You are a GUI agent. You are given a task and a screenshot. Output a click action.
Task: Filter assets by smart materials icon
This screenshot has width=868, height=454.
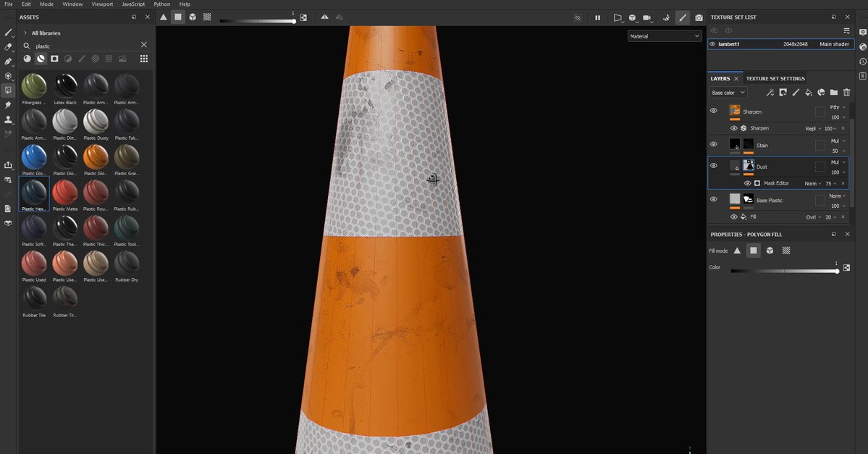tap(41, 59)
